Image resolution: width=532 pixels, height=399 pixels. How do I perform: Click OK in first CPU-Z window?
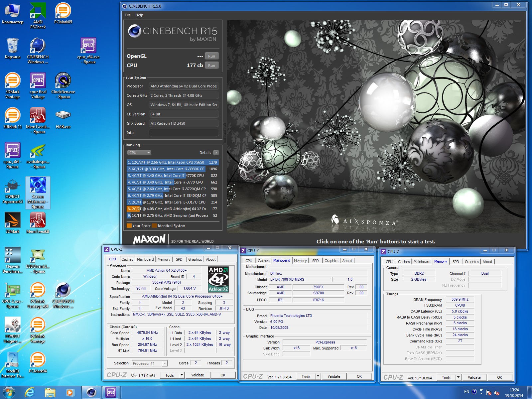223,375
